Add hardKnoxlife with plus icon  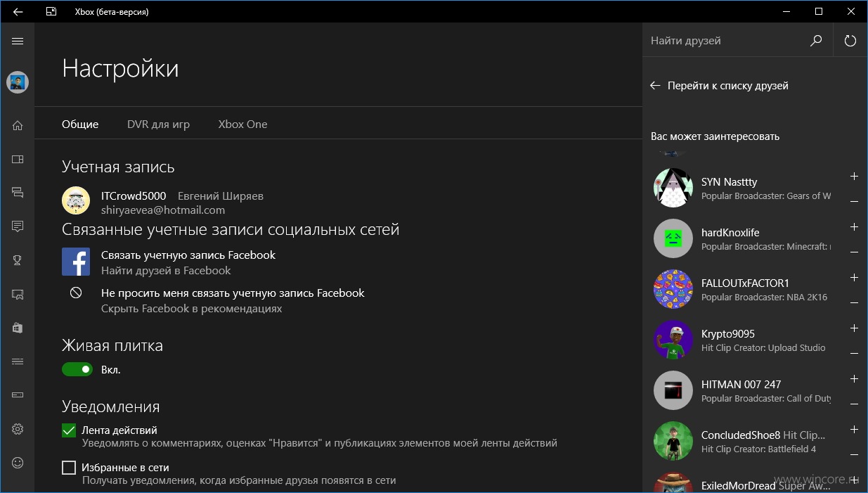coord(854,227)
